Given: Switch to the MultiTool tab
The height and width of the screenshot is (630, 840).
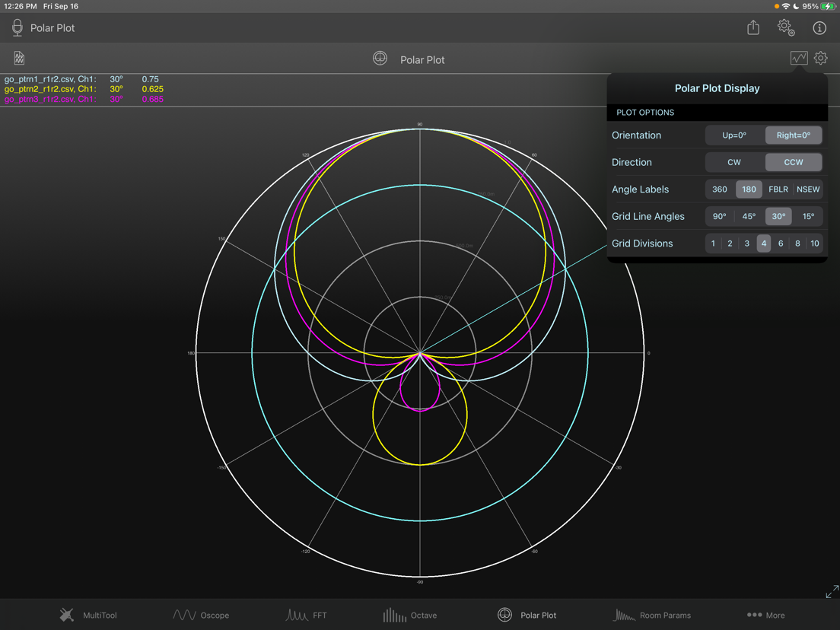Looking at the screenshot, I should [x=88, y=615].
